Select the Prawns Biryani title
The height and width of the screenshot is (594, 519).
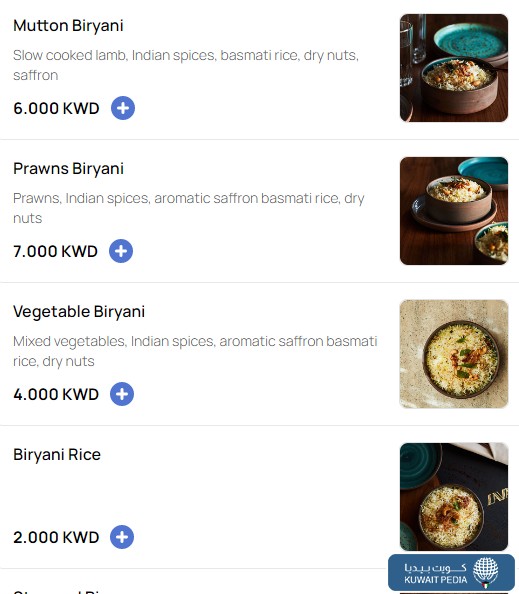[x=69, y=169]
